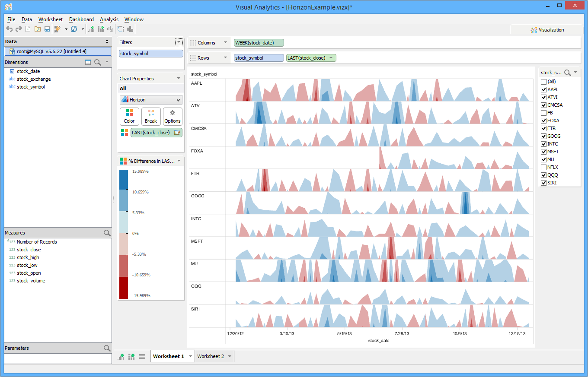Open the Analysis menu
This screenshot has height=377, width=588.
click(x=109, y=19)
